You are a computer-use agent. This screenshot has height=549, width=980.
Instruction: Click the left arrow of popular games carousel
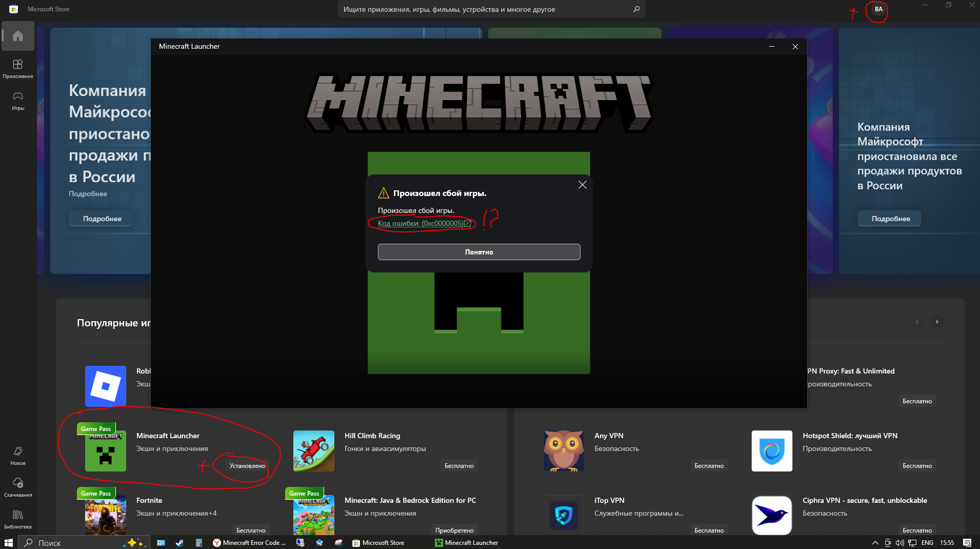tap(917, 322)
